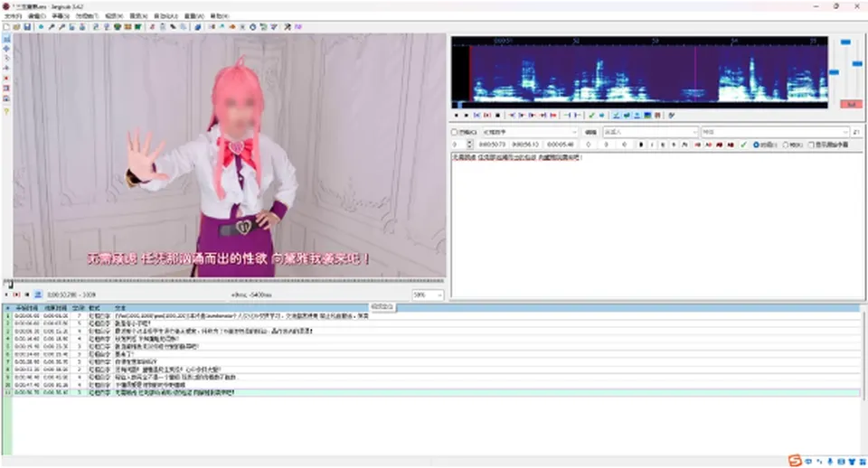868x468 pixels.
Task: Open the Video menu
Action: point(114,16)
